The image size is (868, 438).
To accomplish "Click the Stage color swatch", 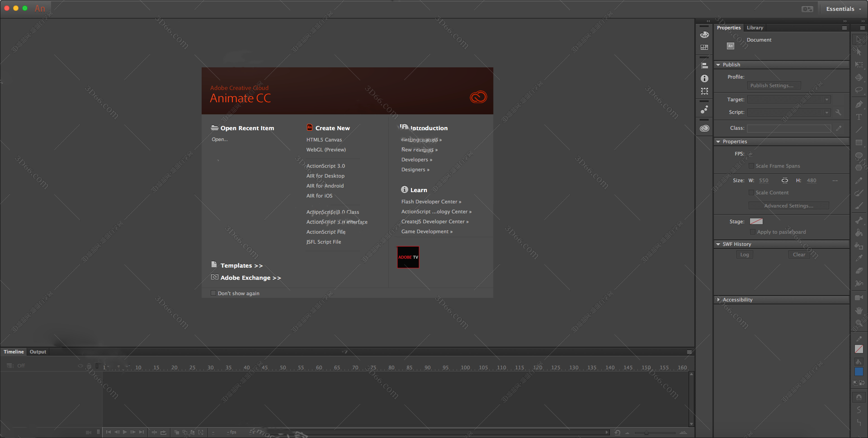I will pos(756,221).
